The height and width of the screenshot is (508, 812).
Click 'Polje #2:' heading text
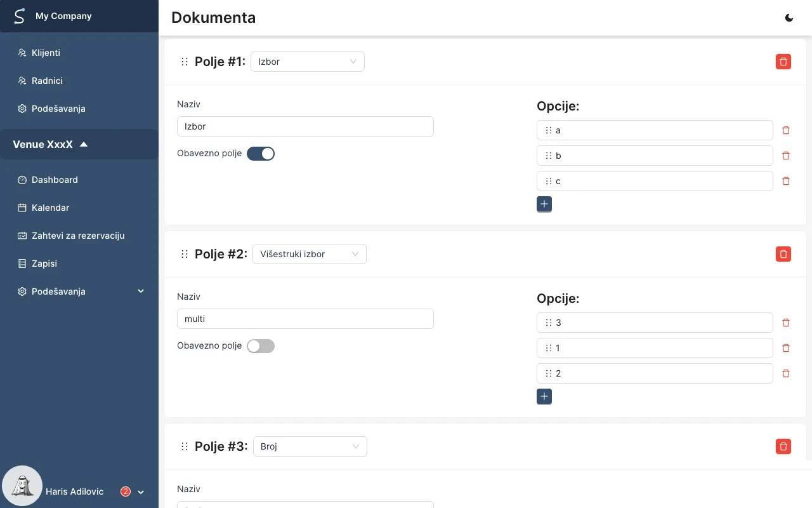tap(221, 254)
